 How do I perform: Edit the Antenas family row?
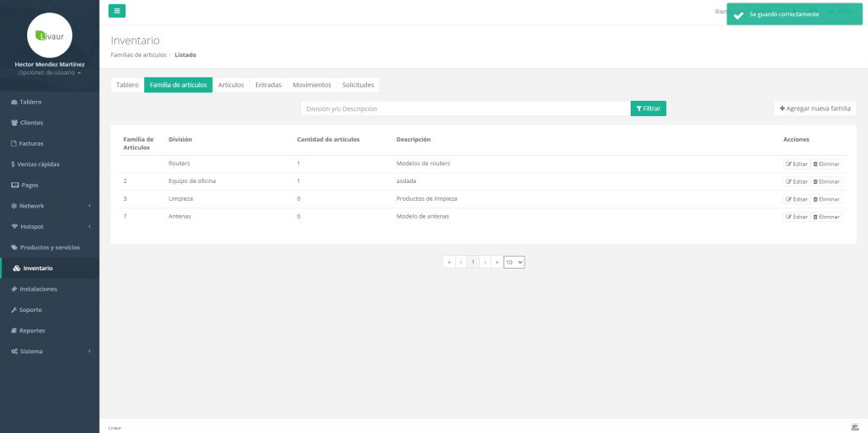coord(797,217)
